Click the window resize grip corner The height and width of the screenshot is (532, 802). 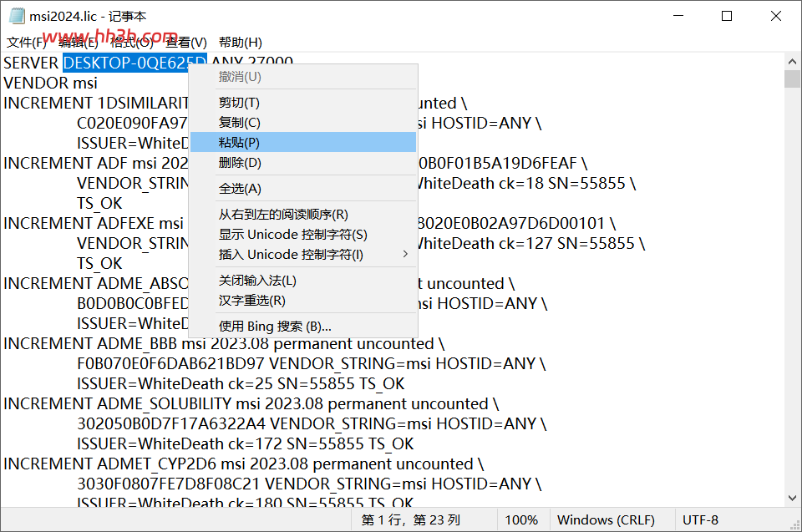click(x=795, y=525)
